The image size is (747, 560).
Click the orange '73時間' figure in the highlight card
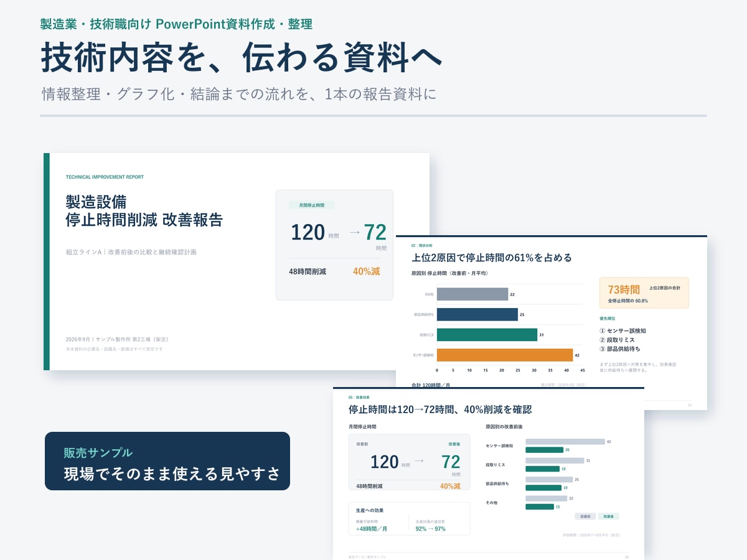tap(624, 289)
